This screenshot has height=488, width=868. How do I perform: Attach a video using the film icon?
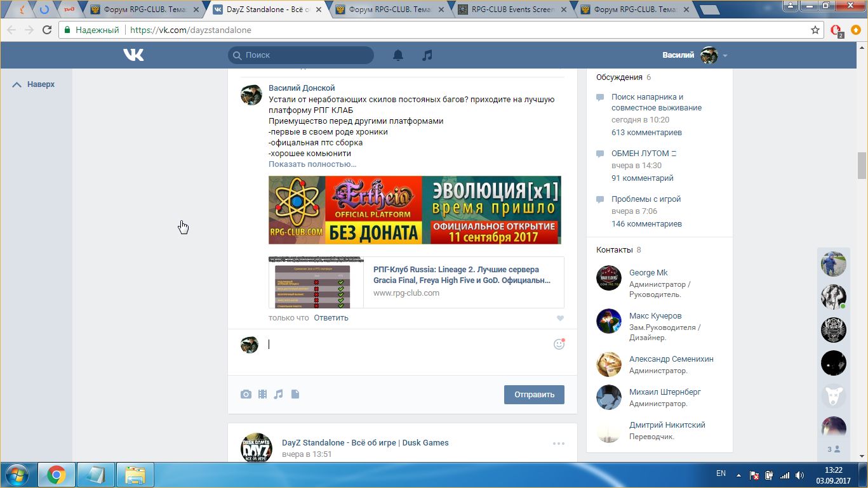[x=262, y=394]
